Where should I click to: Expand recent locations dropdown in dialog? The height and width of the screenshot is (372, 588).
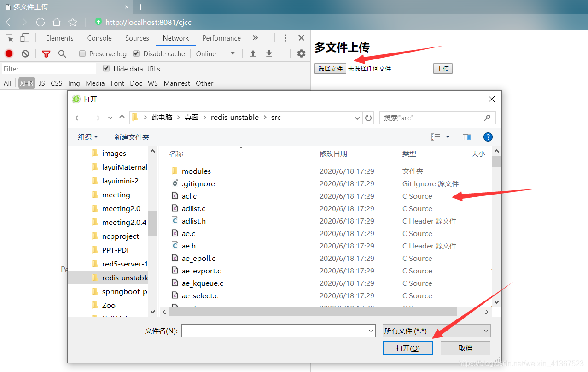[x=110, y=118]
